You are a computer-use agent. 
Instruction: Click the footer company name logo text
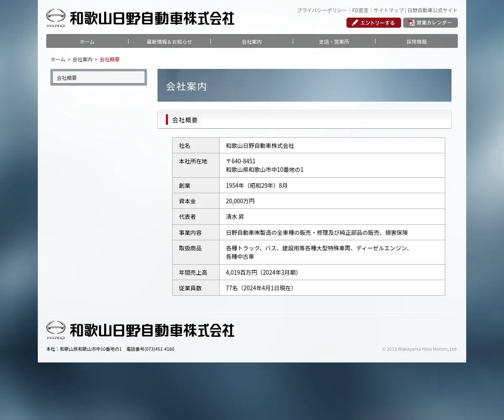[x=152, y=331]
